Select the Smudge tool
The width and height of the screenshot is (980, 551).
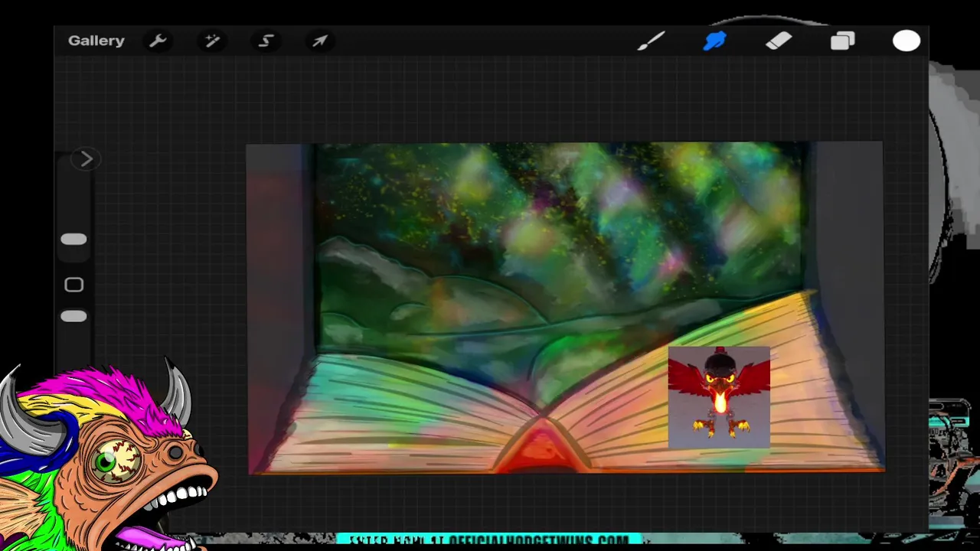tap(714, 41)
